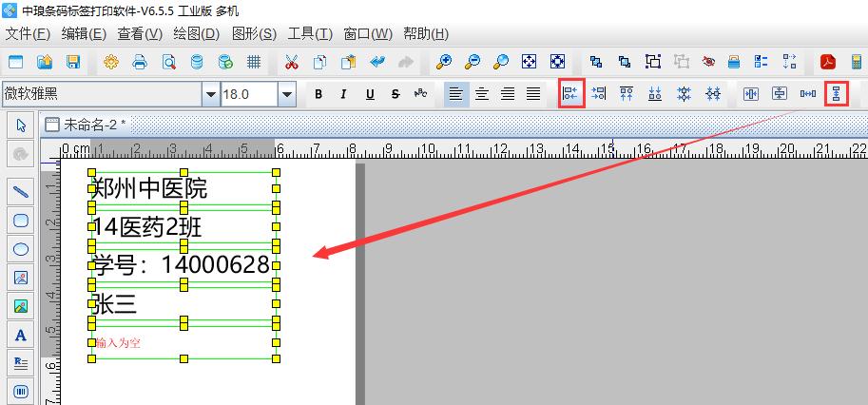Image resolution: width=868 pixels, height=405 pixels.
Task: Center objects vertically on canvas
Action: click(x=780, y=94)
